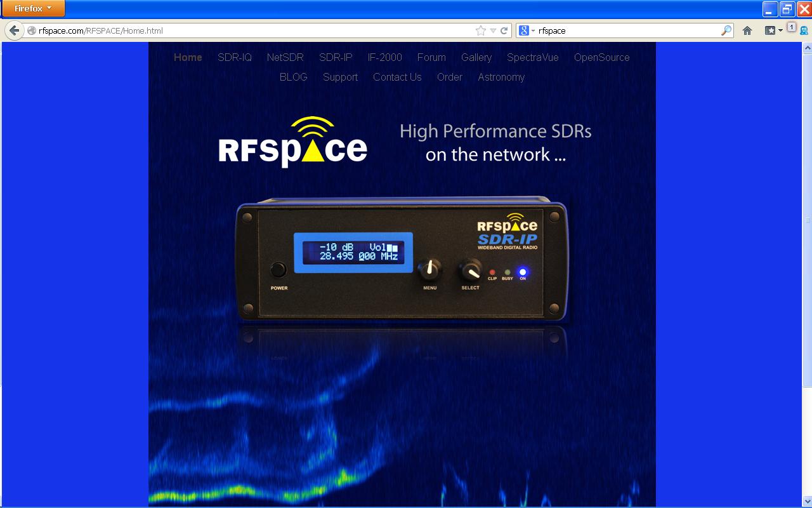Open the Firefox application menu button
This screenshot has width=812, height=508.
[x=33, y=8]
